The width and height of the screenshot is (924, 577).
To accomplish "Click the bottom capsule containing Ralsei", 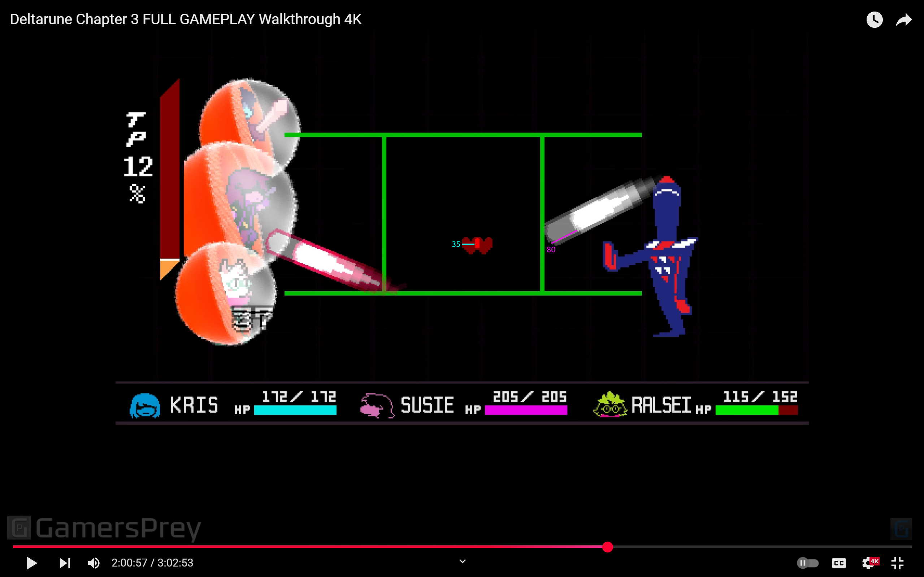I will 225,294.
